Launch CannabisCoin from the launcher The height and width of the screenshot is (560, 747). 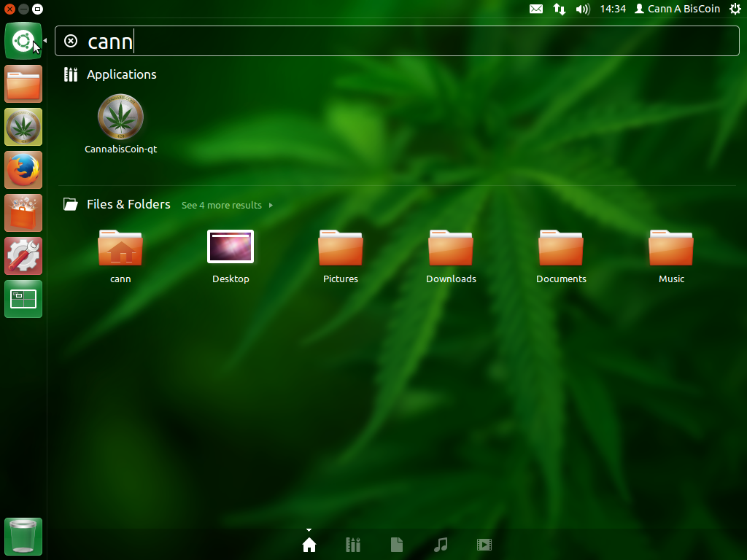click(23, 127)
